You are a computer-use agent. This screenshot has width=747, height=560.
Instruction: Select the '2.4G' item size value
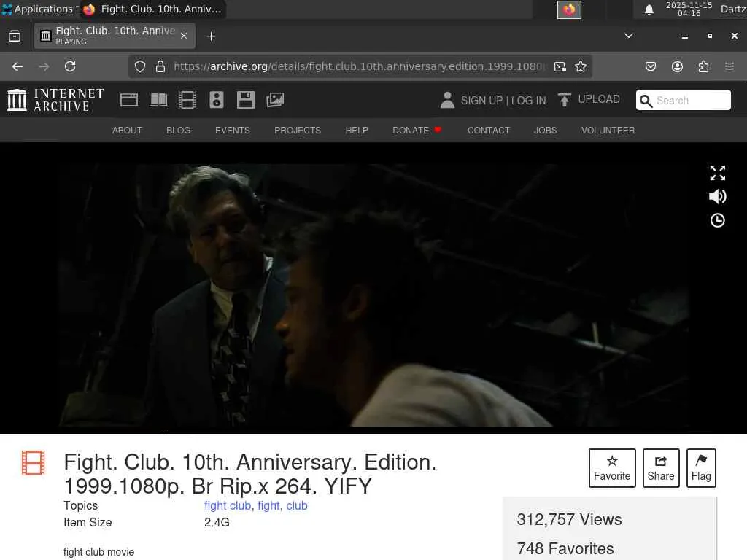point(217,522)
